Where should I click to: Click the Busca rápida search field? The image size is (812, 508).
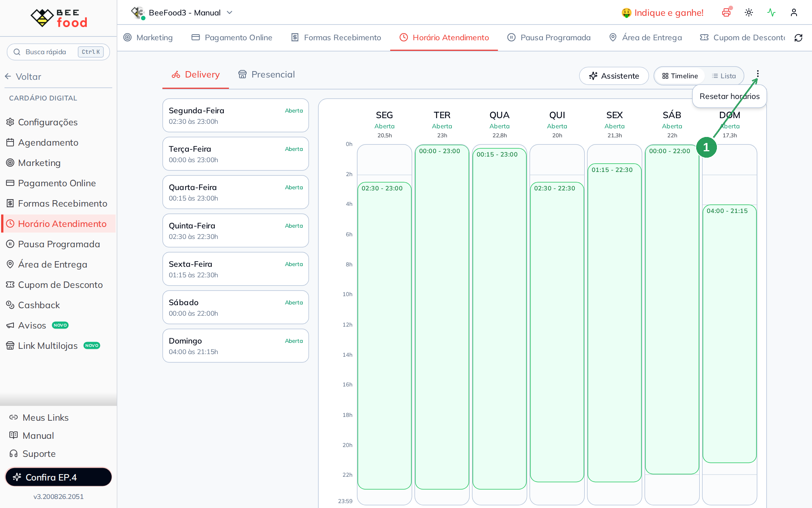coord(58,52)
